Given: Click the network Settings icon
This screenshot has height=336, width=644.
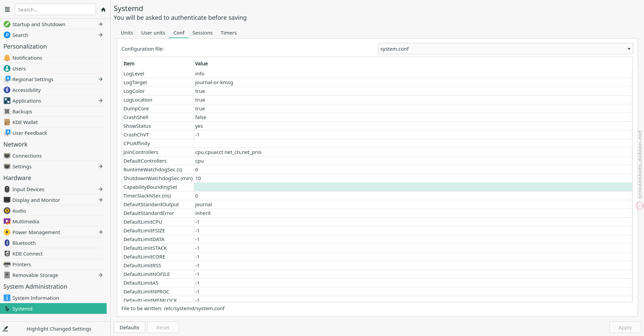Looking at the screenshot, I should pos(7,166).
